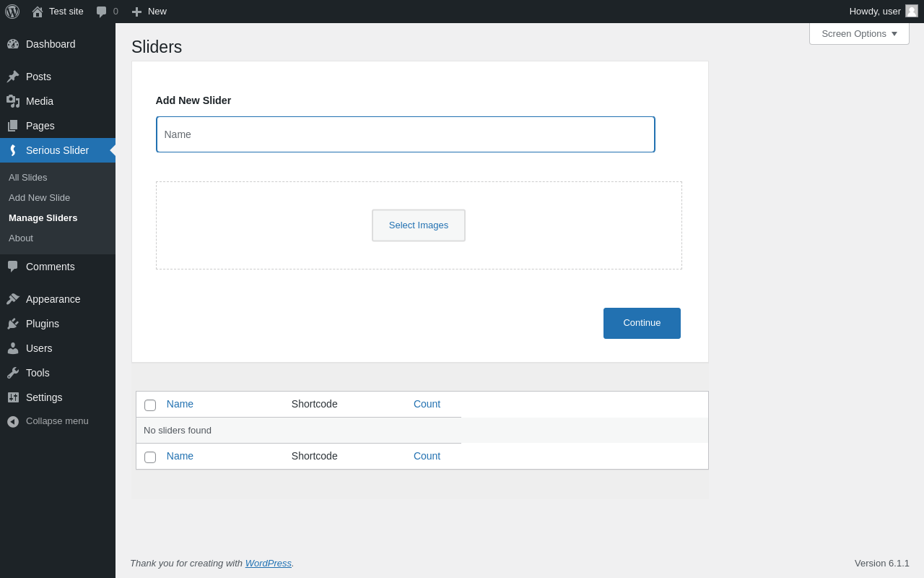Click the Media icon in sidebar
This screenshot has width=924, height=578.
tap(13, 101)
